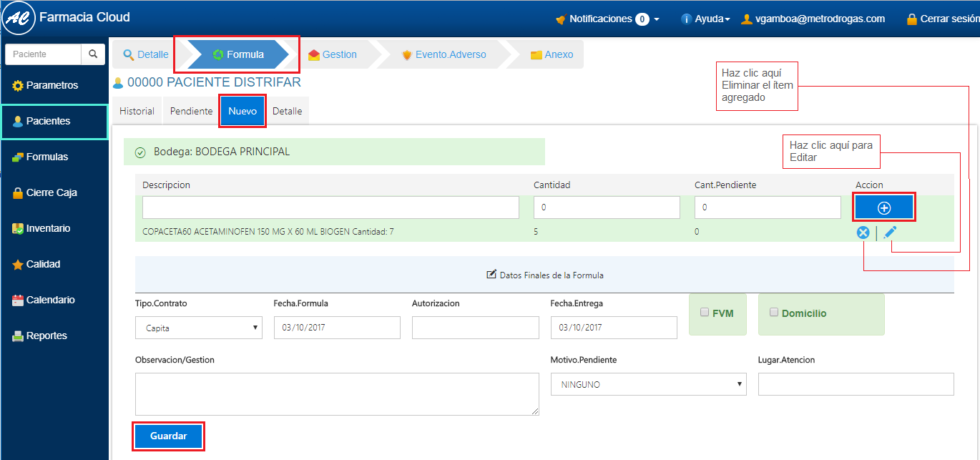Expand the Motivo.Pendiente dropdown
Screen dimensions: 980x460
tap(648, 385)
